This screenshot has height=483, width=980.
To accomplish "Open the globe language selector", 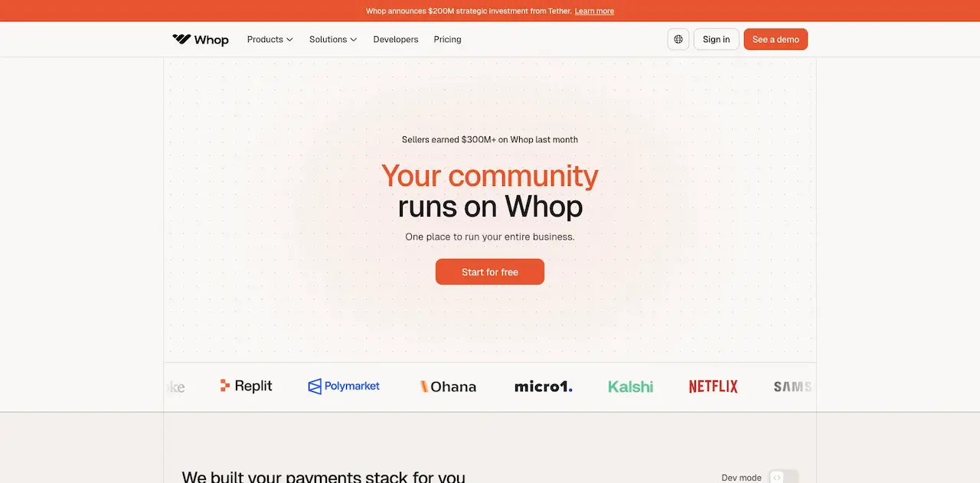I will (x=678, y=39).
